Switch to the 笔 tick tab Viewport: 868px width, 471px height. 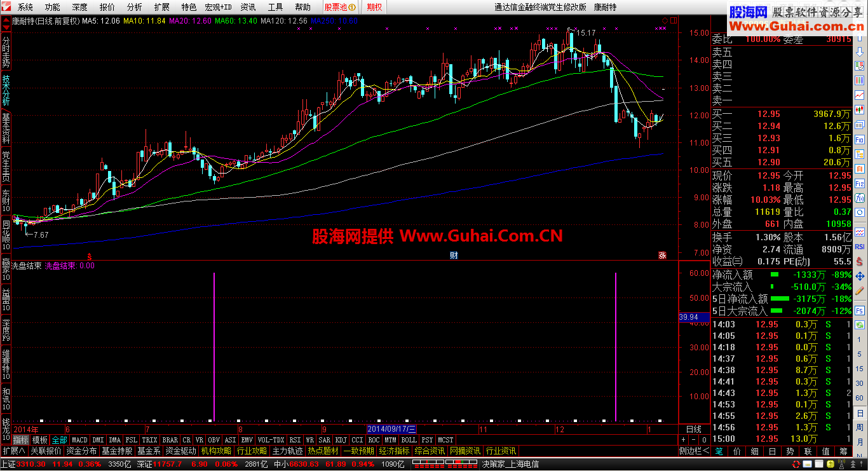click(719, 451)
